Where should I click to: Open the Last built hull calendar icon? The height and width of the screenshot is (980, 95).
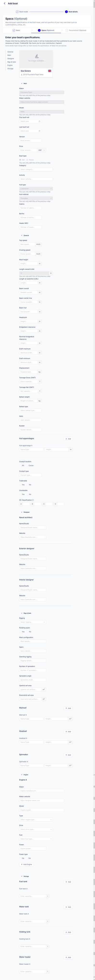tap(40, 131)
